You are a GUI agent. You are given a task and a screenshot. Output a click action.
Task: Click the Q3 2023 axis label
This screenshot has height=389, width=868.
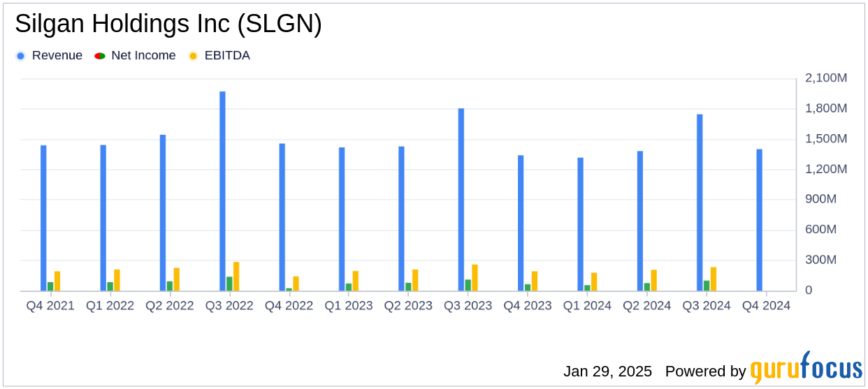pyautogui.click(x=468, y=306)
